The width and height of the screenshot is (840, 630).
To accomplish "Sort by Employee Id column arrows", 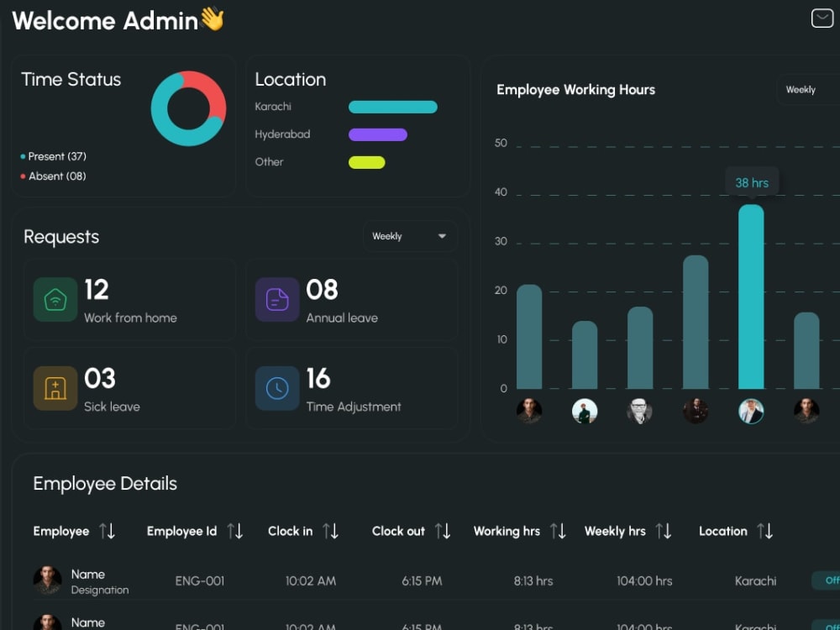I will (235, 531).
